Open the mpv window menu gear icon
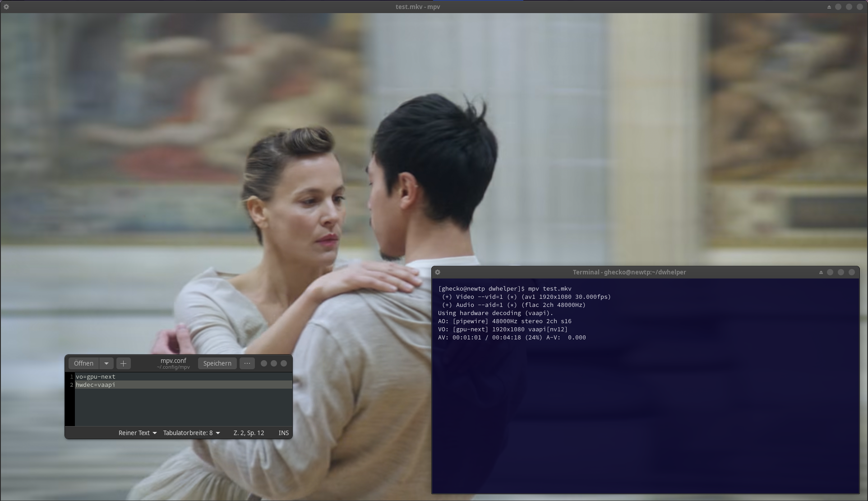868x501 pixels. (x=6, y=7)
